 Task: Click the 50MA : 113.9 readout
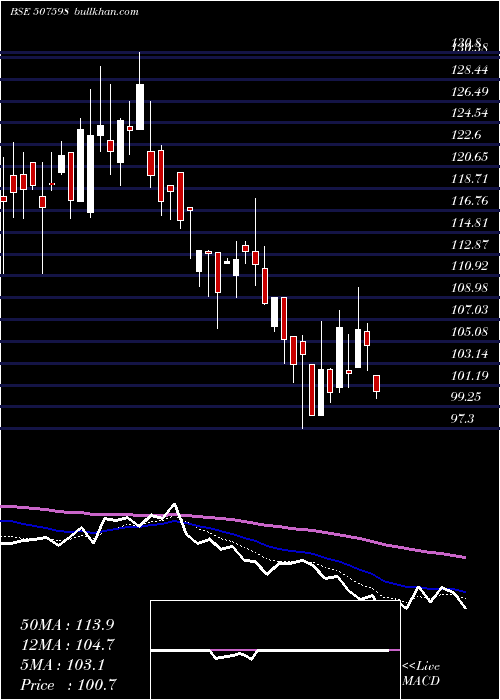coord(67,624)
